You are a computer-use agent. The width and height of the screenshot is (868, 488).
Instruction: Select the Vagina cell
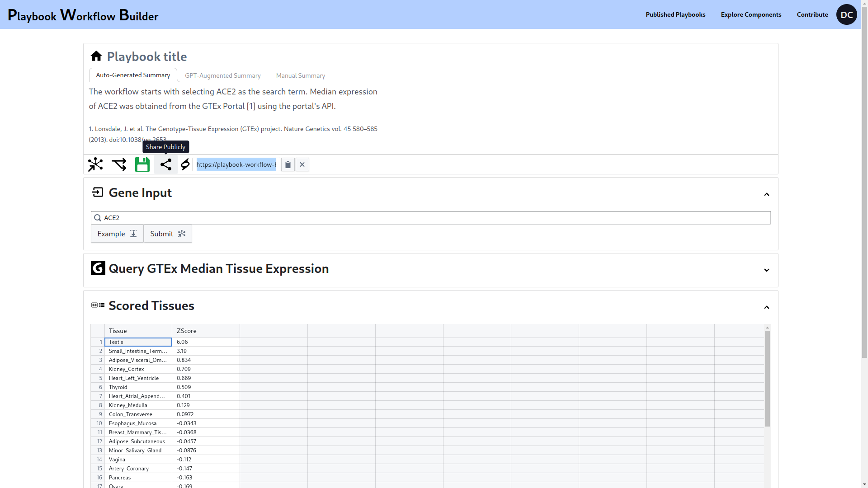click(138, 460)
